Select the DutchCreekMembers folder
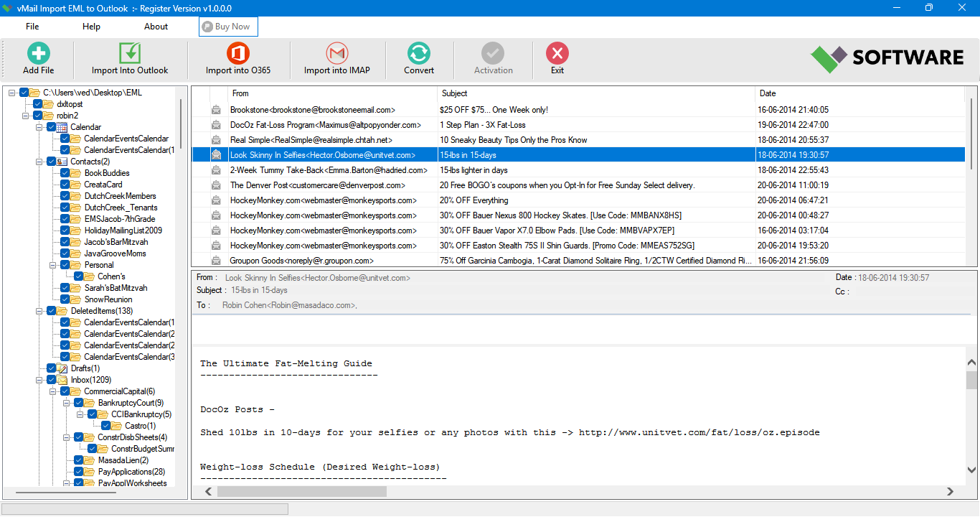980x517 pixels. (120, 196)
